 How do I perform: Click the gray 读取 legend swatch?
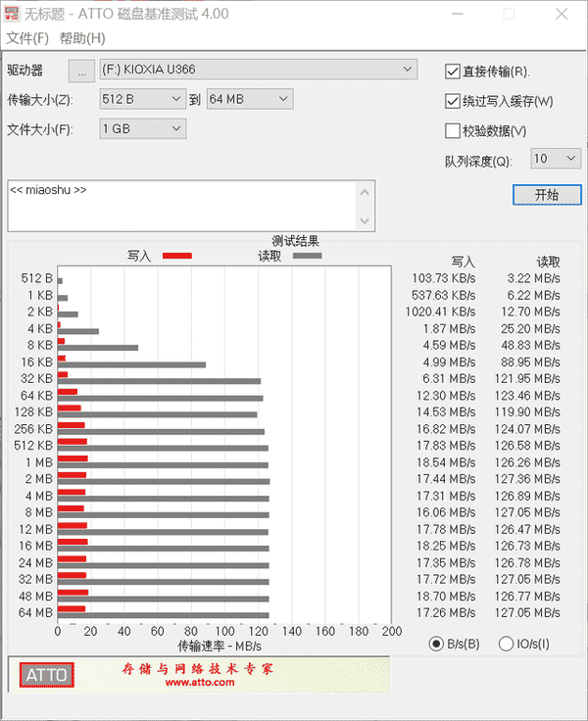(308, 256)
